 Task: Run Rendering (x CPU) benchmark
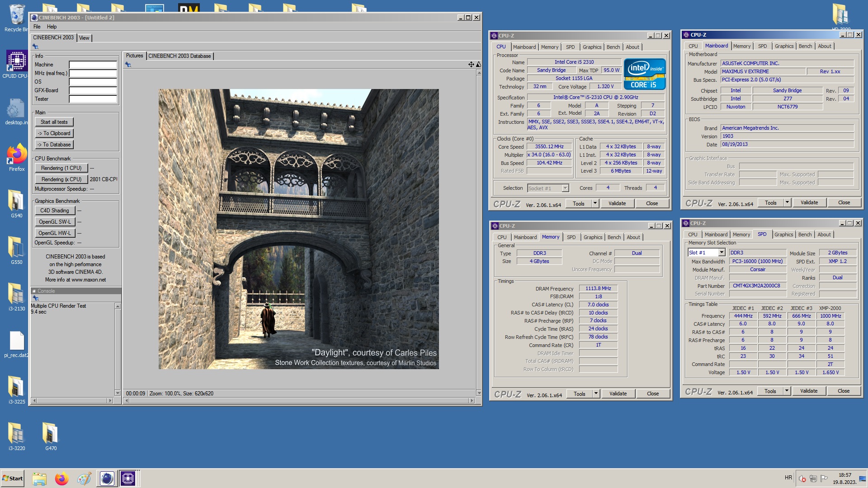point(61,179)
